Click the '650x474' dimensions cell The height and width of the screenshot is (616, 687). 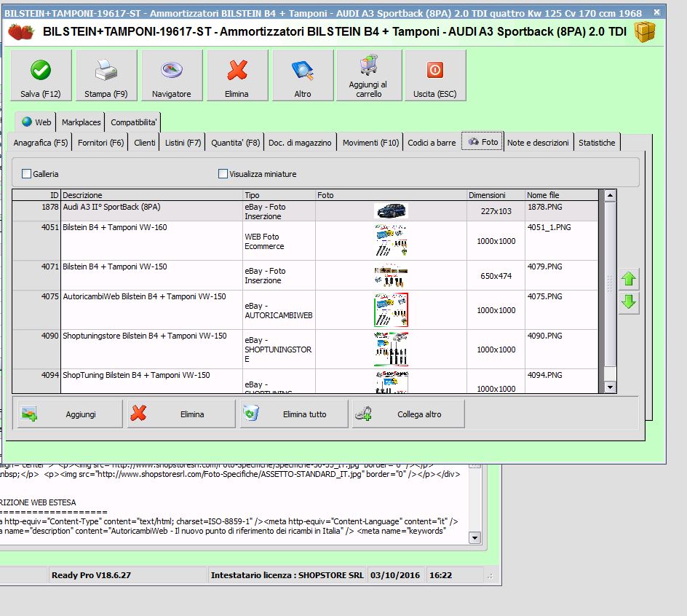click(496, 276)
